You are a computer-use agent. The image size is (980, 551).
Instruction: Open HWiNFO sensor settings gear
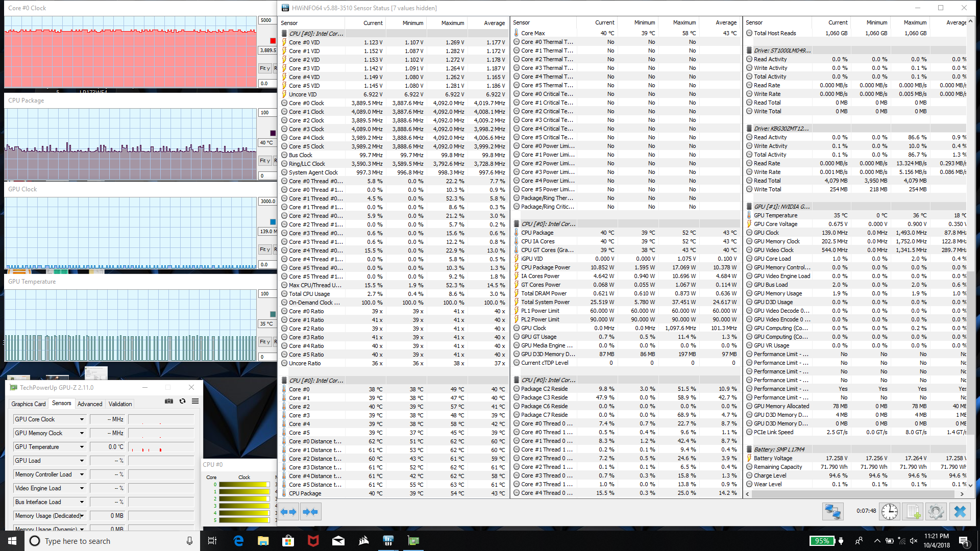936,511
